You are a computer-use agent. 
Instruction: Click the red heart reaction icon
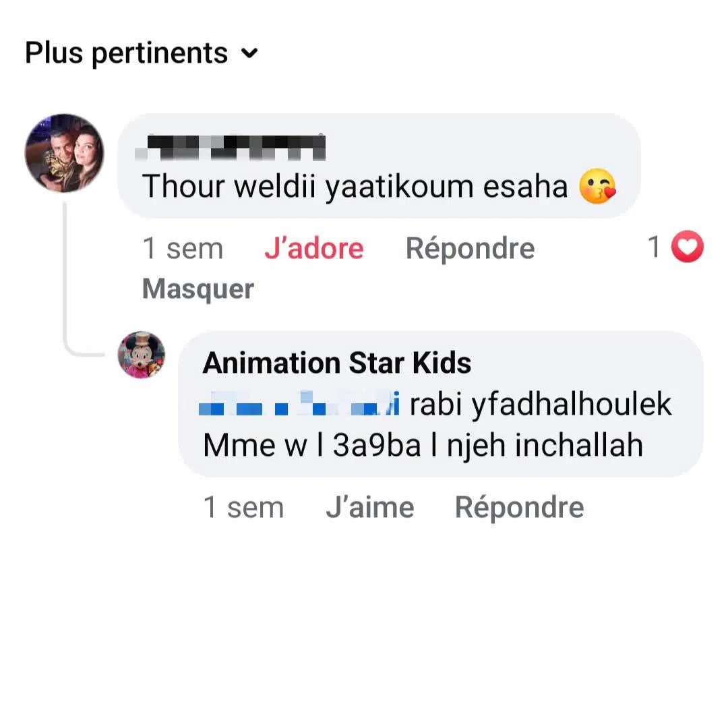[688, 248]
